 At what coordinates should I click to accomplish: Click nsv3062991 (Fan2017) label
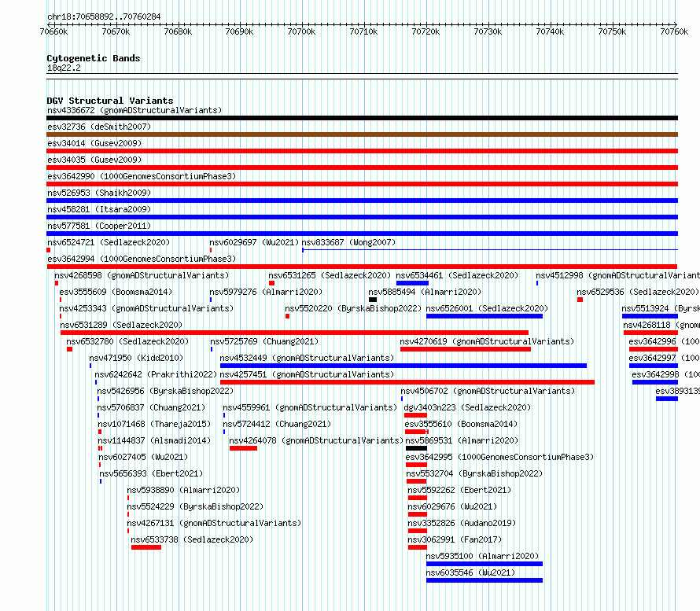pos(455,539)
